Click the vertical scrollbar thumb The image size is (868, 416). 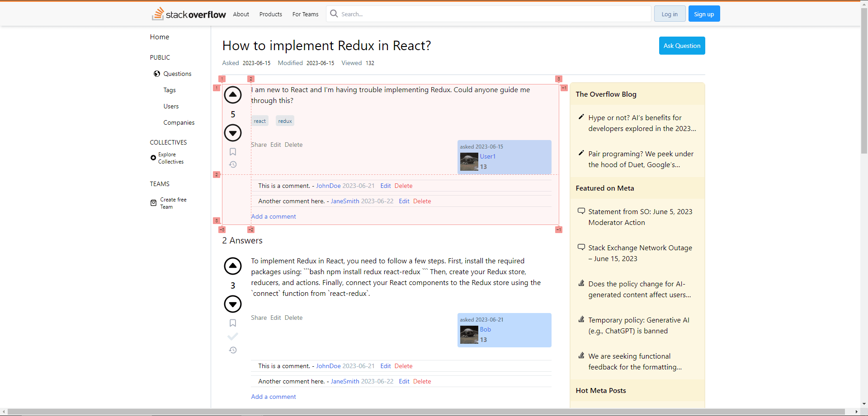coord(864,81)
